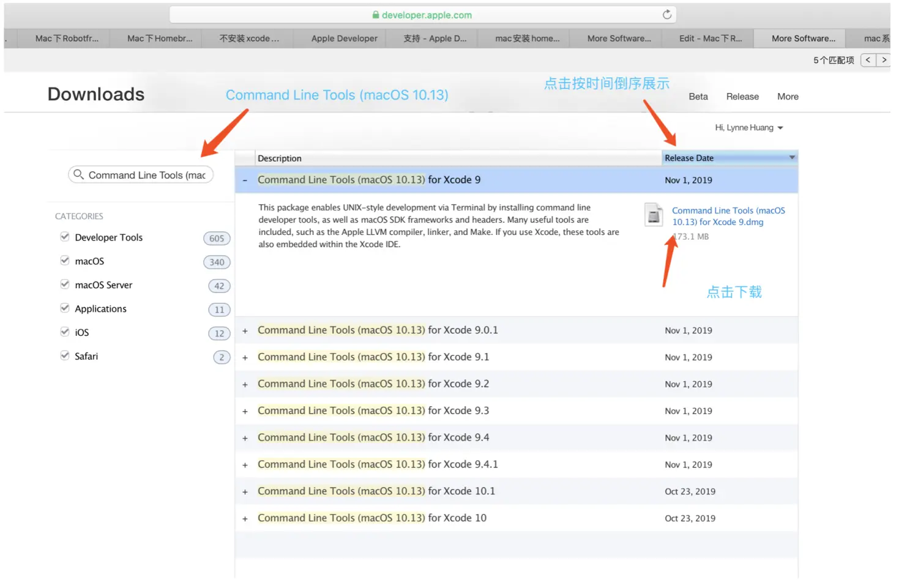Image resolution: width=918 pixels, height=588 pixels.
Task: Select Command Line Tools for Xcode 10
Action: tap(372, 518)
